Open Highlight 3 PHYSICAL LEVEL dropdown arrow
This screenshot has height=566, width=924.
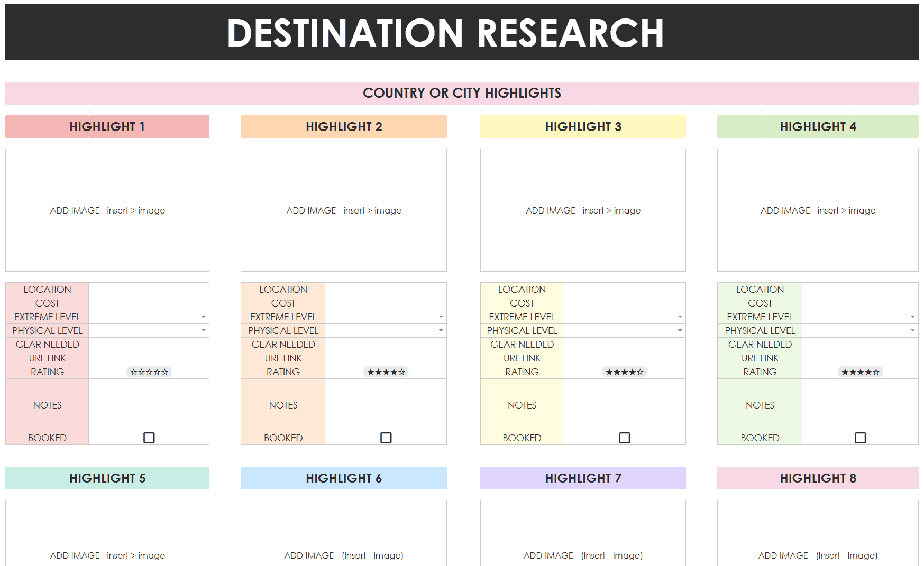(680, 330)
